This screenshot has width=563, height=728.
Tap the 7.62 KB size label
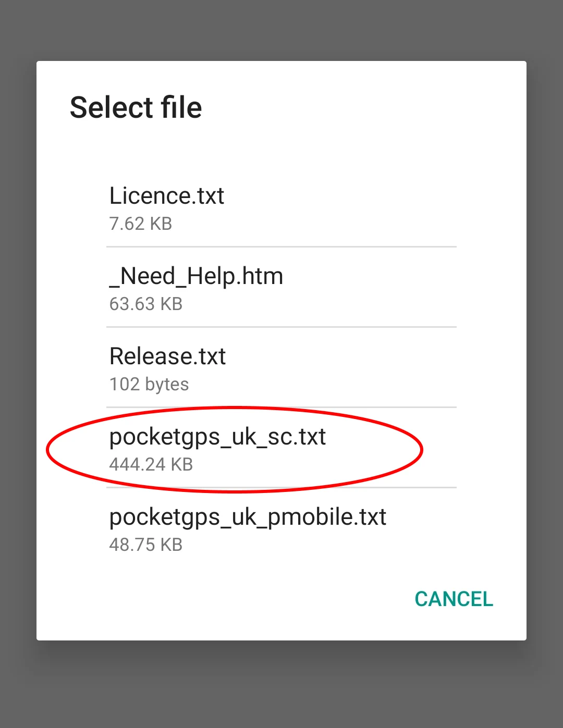[141, 224]
